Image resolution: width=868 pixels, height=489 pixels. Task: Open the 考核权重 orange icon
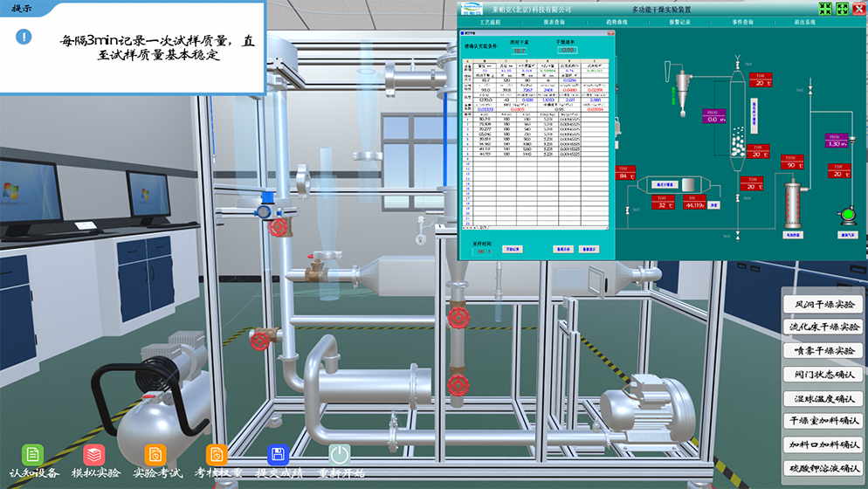click(x=217, y=454)
